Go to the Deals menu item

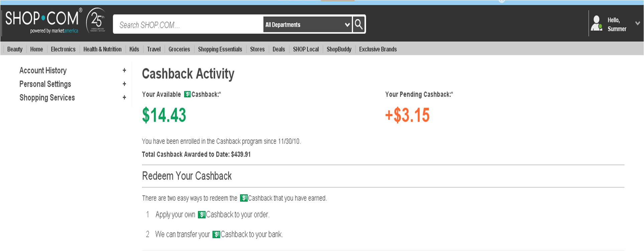(279, 49)
